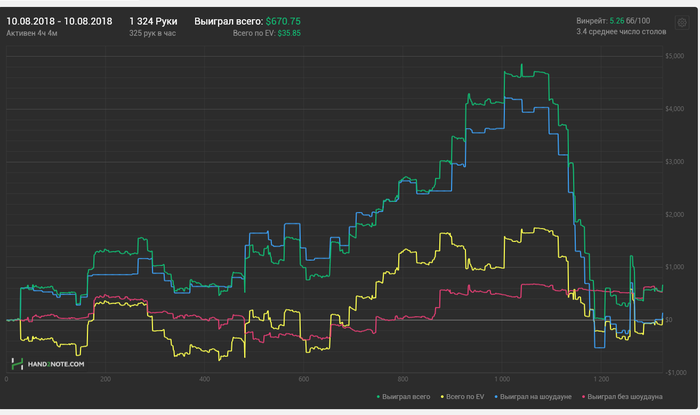
Task: Click the '$0' y-axis label
Action: tap(668, 320)
